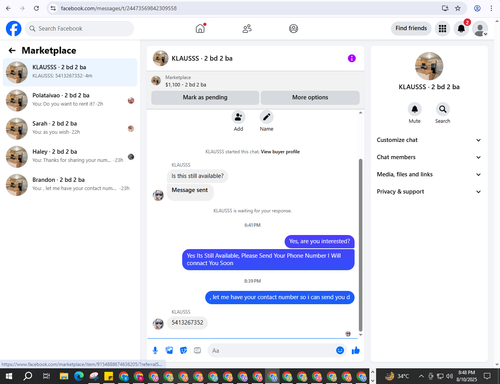Open the Friends icon in top bar

247,29
